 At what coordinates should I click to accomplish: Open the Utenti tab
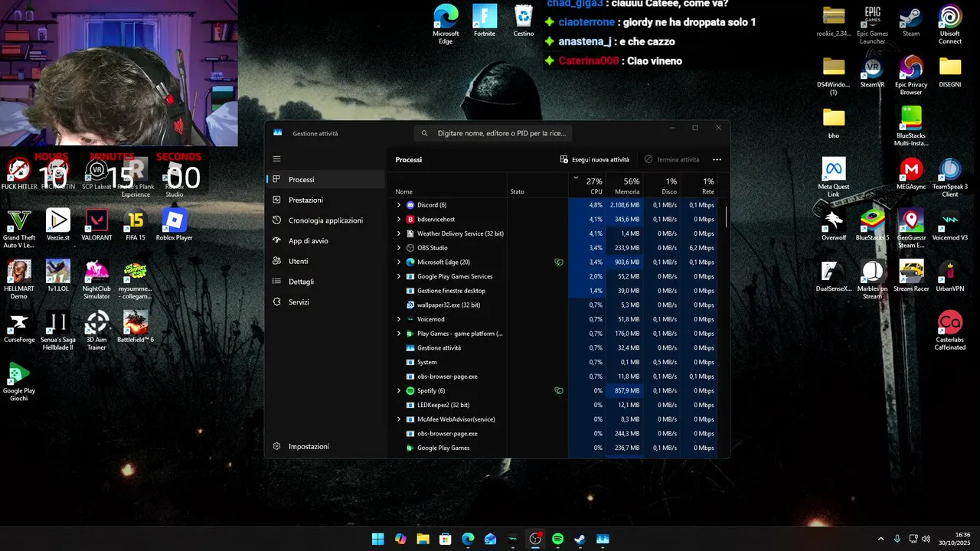[325, 261]
